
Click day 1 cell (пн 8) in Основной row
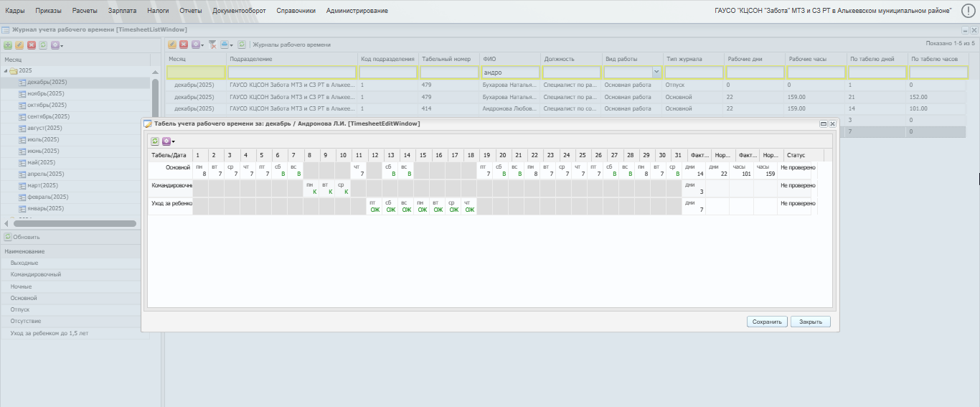click(200, 170)
